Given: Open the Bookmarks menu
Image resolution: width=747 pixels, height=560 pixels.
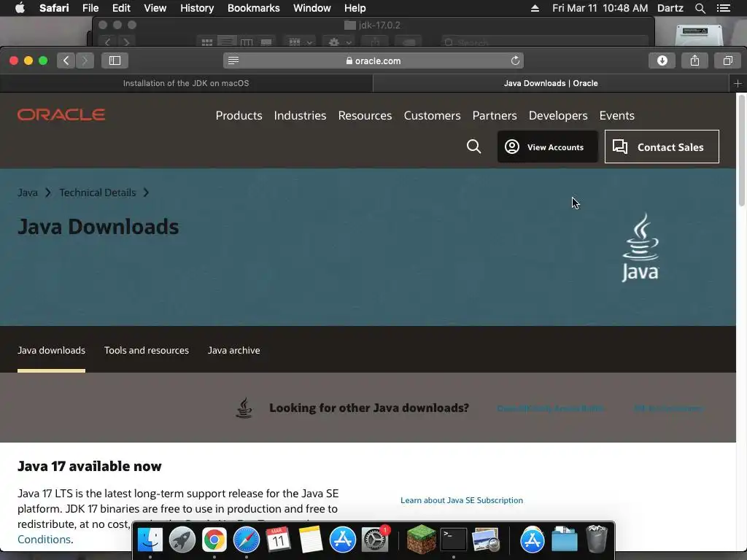Looking at the screenshot, I should [x=253, y=8].
